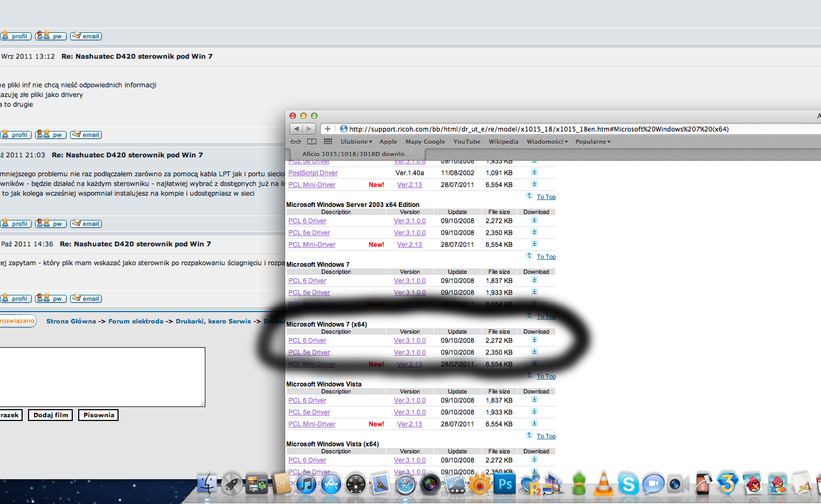This screenshot has height=504, width=821.
Task: Expand the Ulubione bookmarks dropdown
Action: (356, 142)
